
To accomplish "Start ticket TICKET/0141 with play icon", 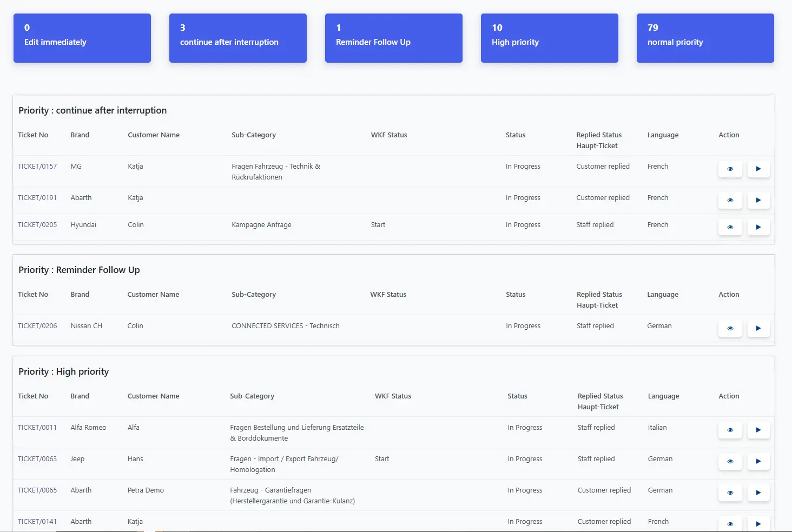I will [x=758, y=524].
